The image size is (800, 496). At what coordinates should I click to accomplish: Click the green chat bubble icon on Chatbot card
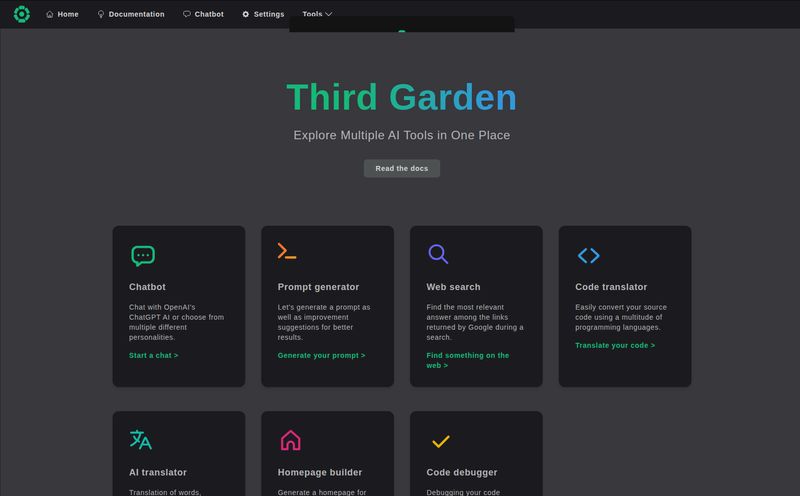click(x=143, y=255)
